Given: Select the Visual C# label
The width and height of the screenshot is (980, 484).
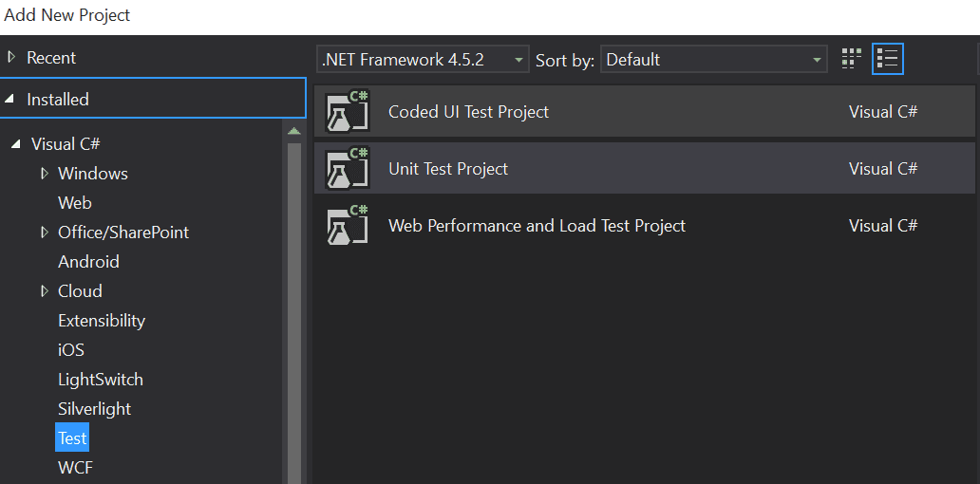Looking at the screenshot, I should pyautogui.click(x=65, y=144).
